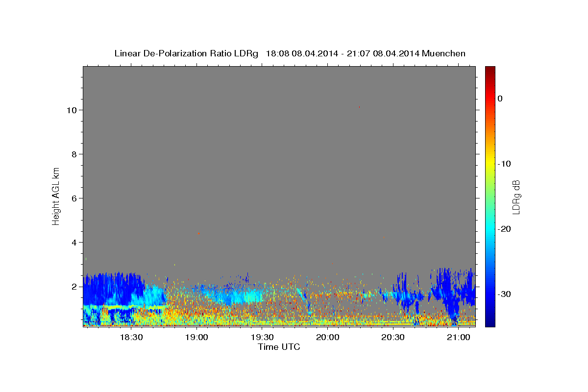The image size is (588, 392).
Task: Click the 18:30 time tick label
Action: 132,338
